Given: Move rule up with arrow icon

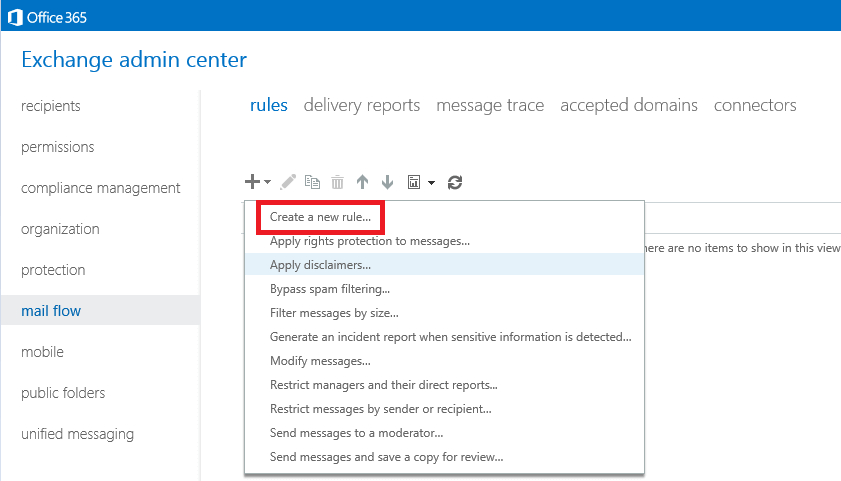Looking at the screenshot, I should [363, 182].
